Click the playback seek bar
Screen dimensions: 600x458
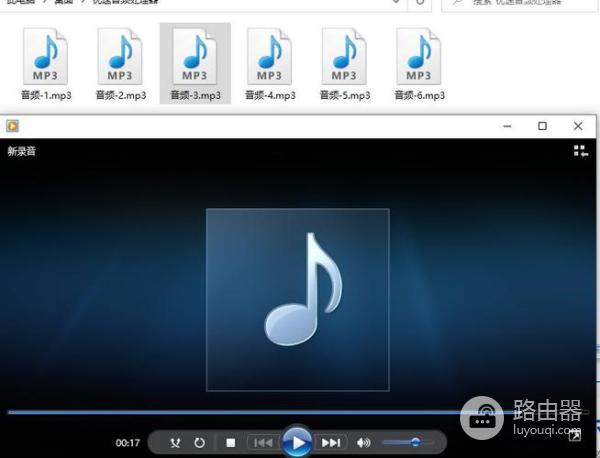point(298,412)
